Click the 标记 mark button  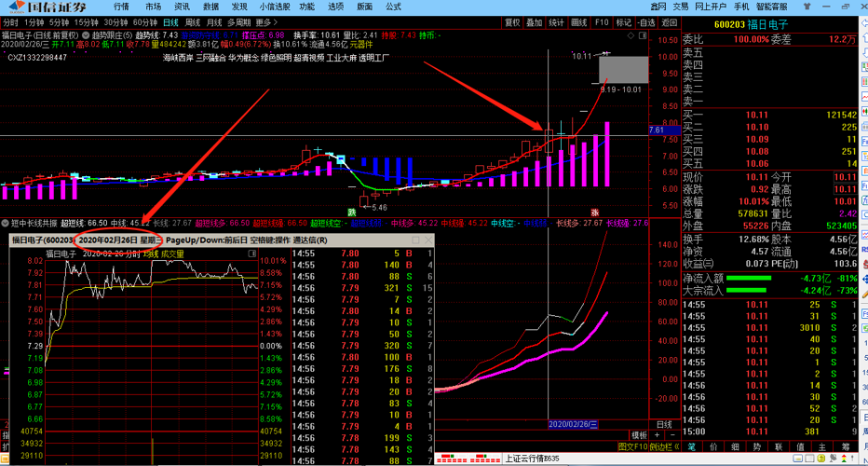pyautogui.click(x=624, y=22)
